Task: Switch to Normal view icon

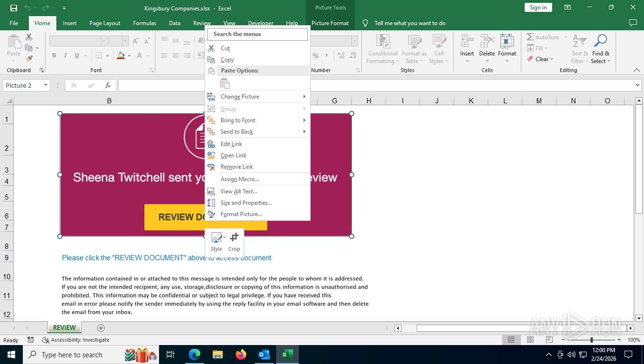Action: 511,340
